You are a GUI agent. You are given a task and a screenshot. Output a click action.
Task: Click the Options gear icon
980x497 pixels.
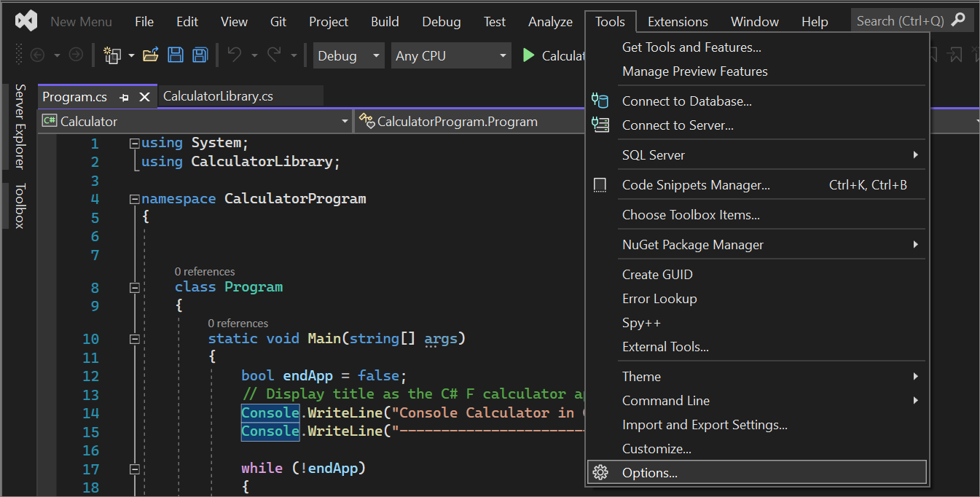(600, 473)
